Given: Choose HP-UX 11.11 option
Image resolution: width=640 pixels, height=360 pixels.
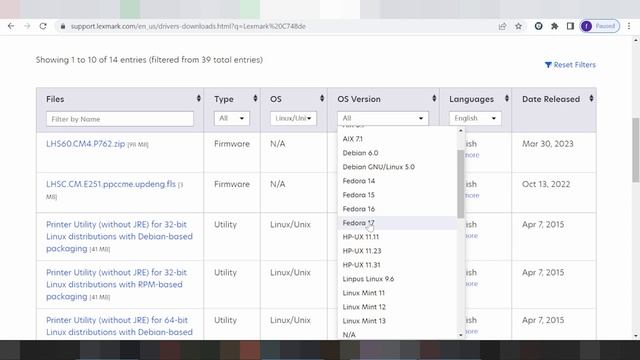Looking at the screenshot, I should [x=397, y=237].
